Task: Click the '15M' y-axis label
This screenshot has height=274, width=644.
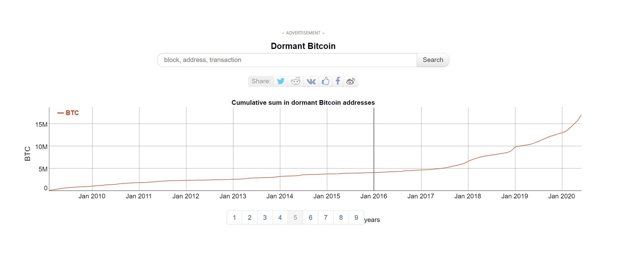Action: pyautogui.click(x=41, y=125)
